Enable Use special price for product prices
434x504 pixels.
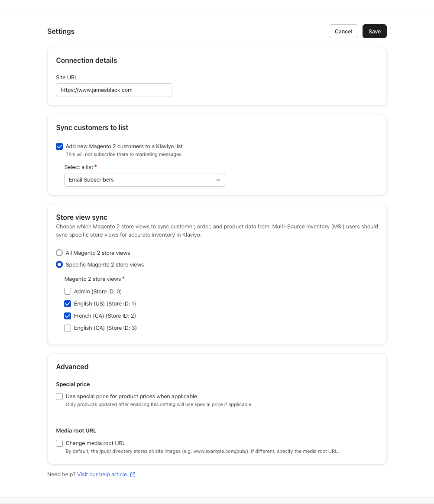click(59, 397)
